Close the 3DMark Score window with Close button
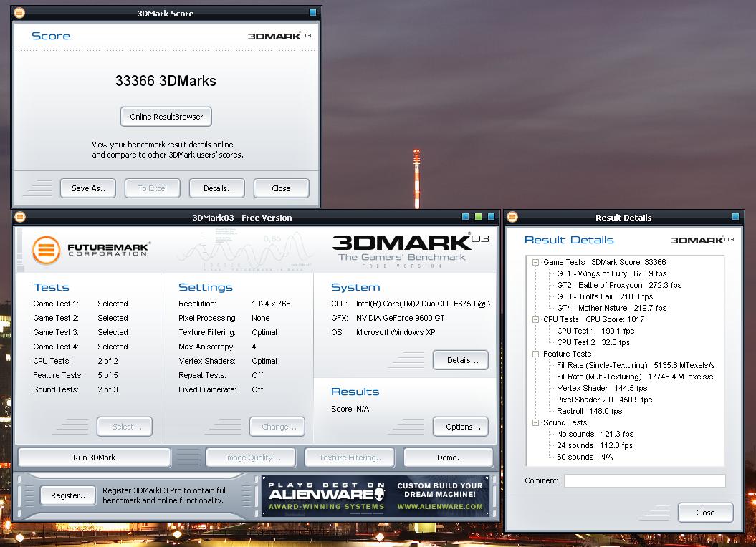The width and height of the screenshot is (756, 547). click(x=282, y=188)
